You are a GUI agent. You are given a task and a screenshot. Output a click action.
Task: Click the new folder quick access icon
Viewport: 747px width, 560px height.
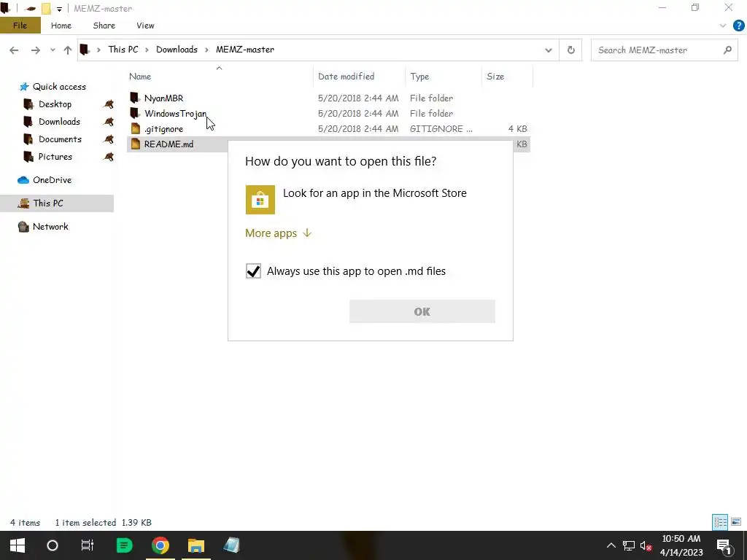click(x=46, y=9)
